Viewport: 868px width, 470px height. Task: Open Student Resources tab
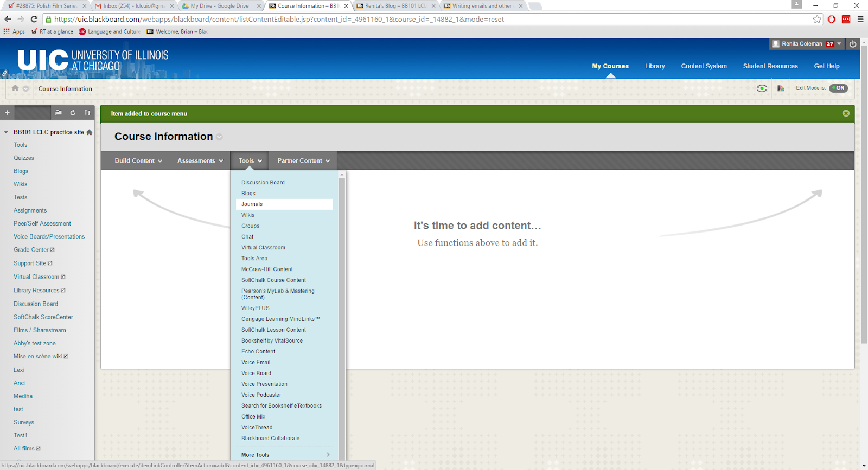tap(770, 66)
